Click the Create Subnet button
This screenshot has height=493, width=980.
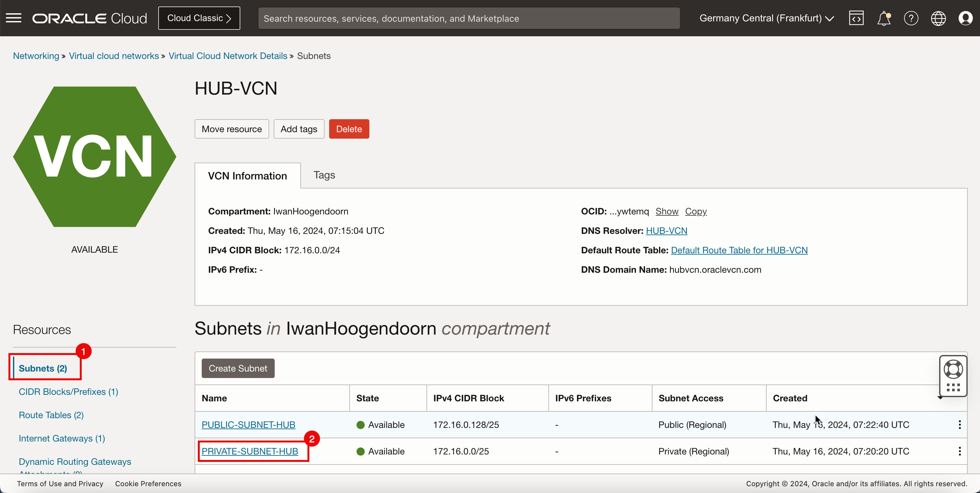[x=238, y=368]
